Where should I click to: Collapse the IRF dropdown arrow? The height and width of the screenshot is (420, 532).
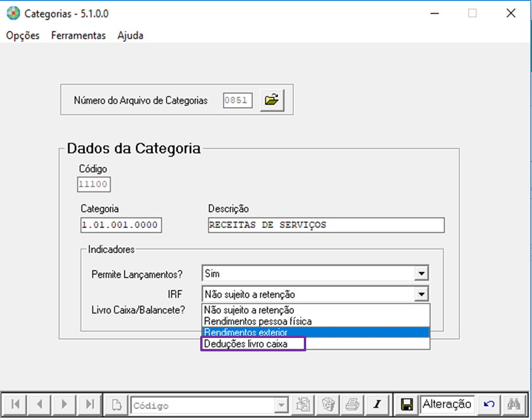tap(421, 294)
